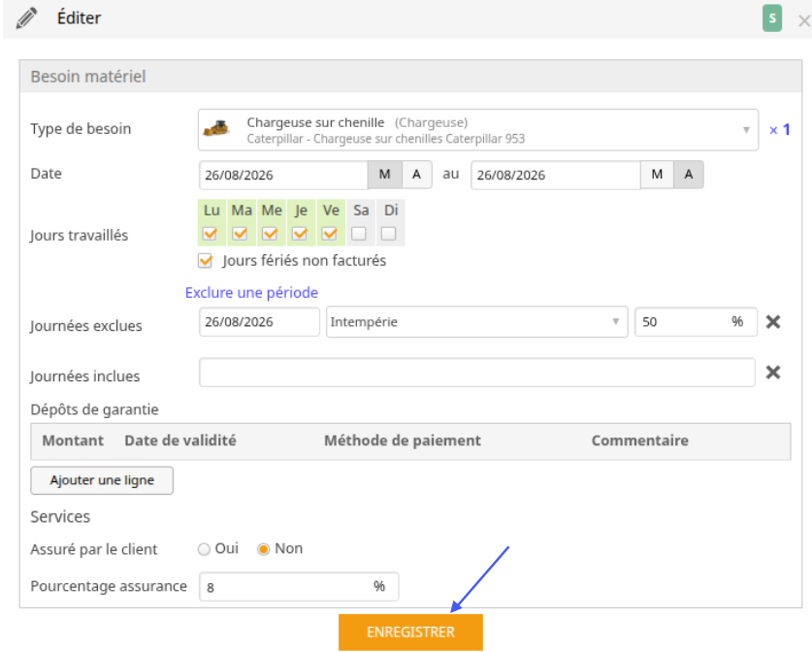Image resolution: width=812 pixels, height=652 pixels.
Task: Click the pencil edit icon next to Éditer
Action: tap(26, 18)
